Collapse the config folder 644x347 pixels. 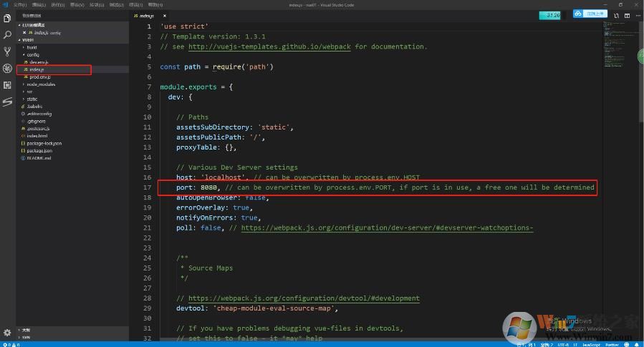point(33,54)
